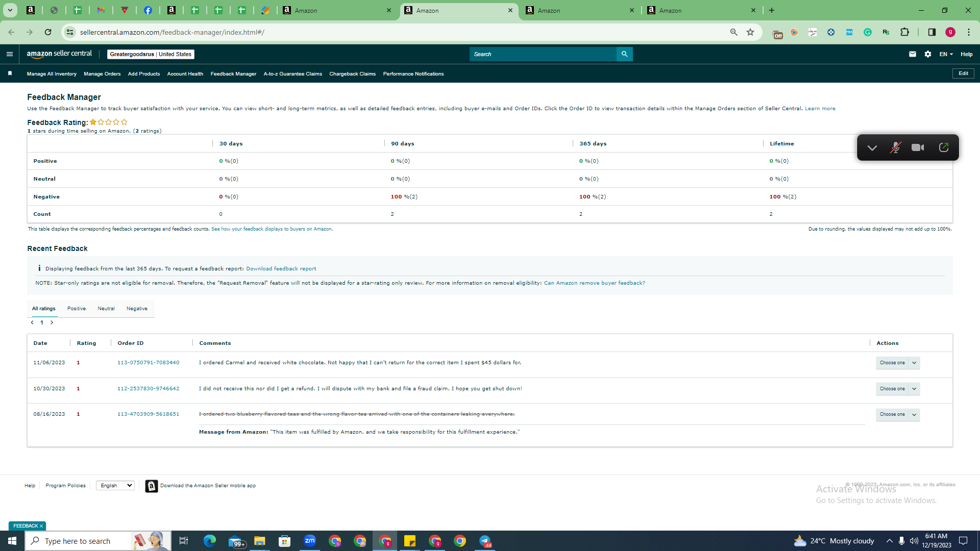Open order ID 112-2537830-9746642
This screenshot has height=551, width=980.
tap(149, 389)
